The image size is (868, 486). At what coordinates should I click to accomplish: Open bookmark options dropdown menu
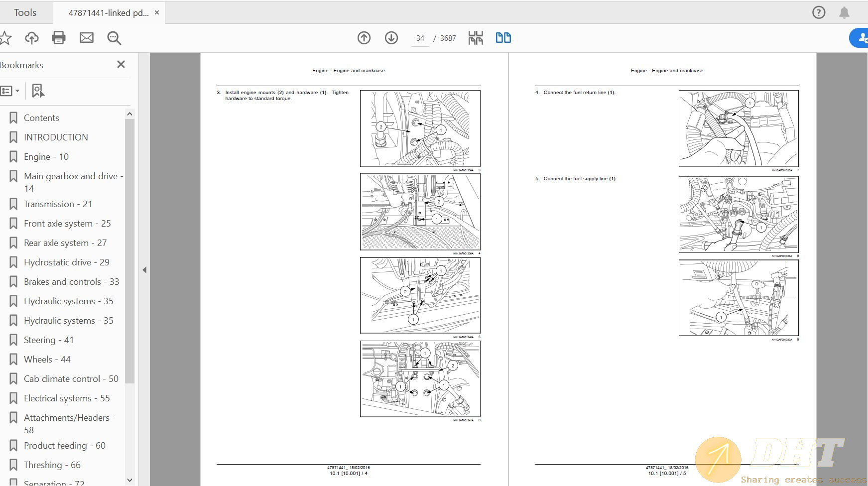[x=10, y=91]
